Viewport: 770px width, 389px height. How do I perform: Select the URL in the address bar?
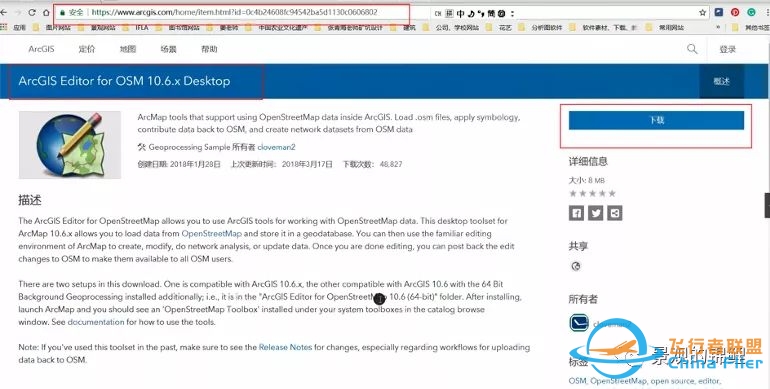point(234,12)
